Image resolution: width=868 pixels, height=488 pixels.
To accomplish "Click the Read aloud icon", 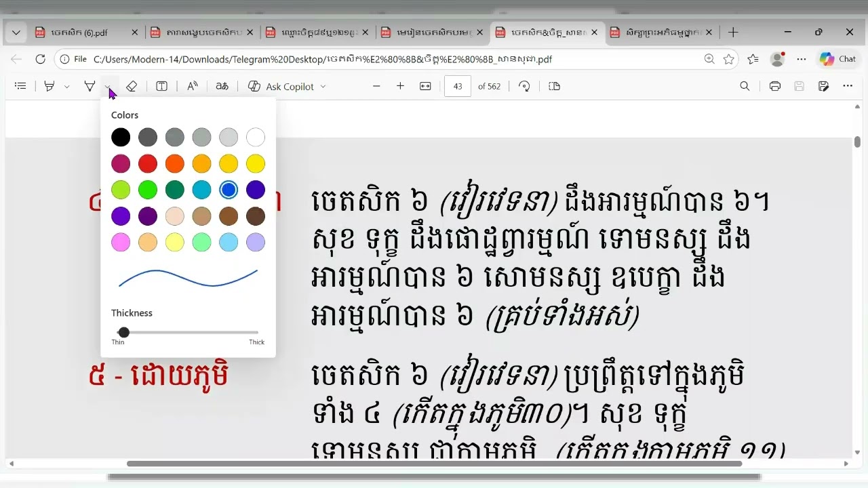I will (x=193, y=86).
